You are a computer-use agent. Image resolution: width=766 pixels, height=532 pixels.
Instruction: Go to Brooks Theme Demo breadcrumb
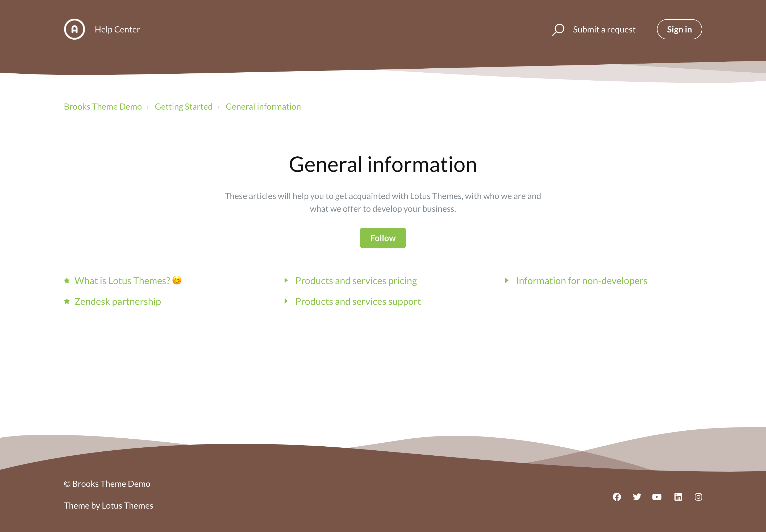point(103,107)
